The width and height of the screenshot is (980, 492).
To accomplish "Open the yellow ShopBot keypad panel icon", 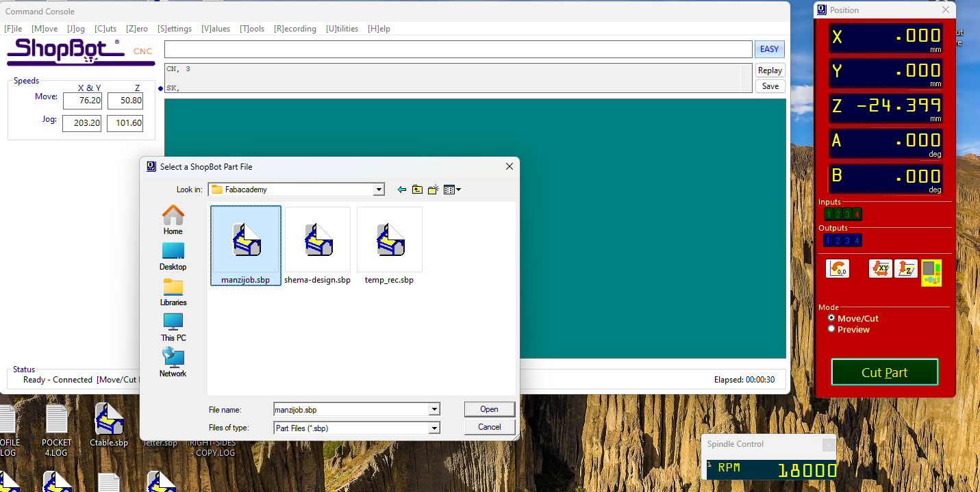I will pos(931,272).
